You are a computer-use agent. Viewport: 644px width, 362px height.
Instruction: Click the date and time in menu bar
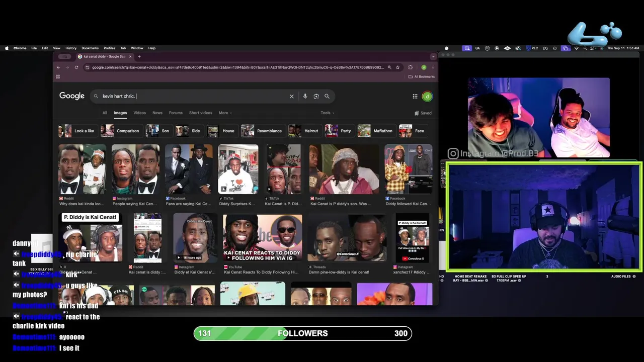[623, 48]
